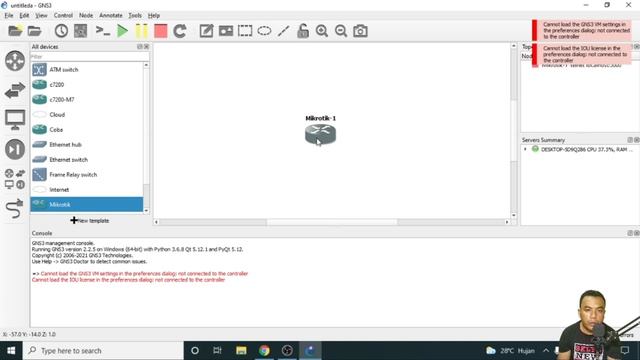640x360 pixels.
Task: Start all nodes with green play icon
Action: click(x=122, y=31)
